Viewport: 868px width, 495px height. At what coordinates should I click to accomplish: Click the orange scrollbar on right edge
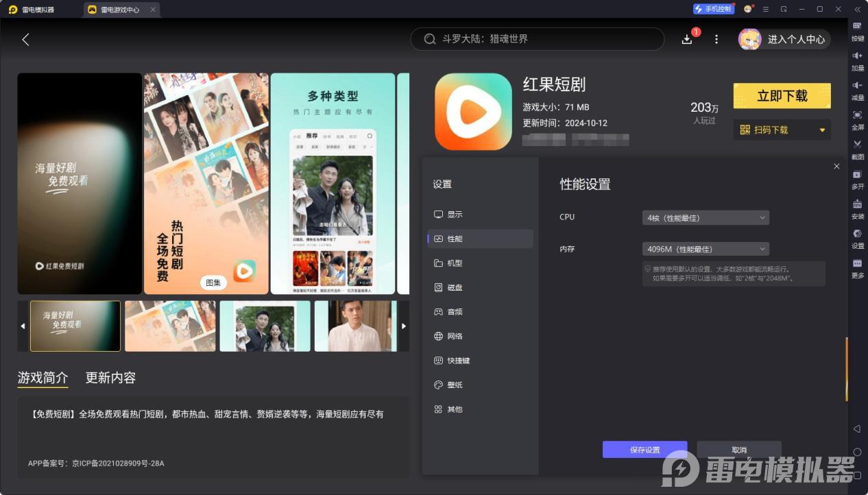tap(847, 369)
